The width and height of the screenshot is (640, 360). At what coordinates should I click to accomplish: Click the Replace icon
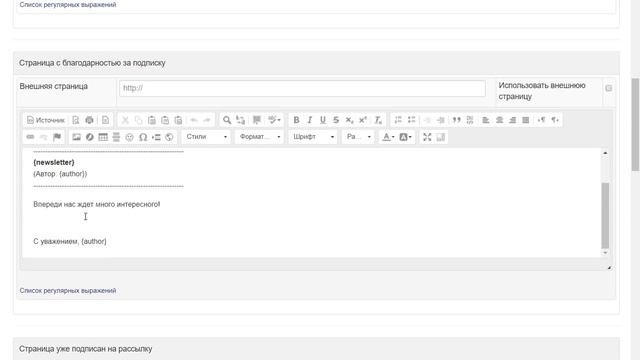(240, 120)
